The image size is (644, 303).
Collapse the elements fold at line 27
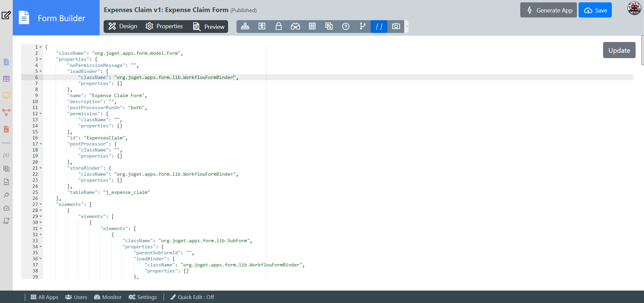point(41,204)
